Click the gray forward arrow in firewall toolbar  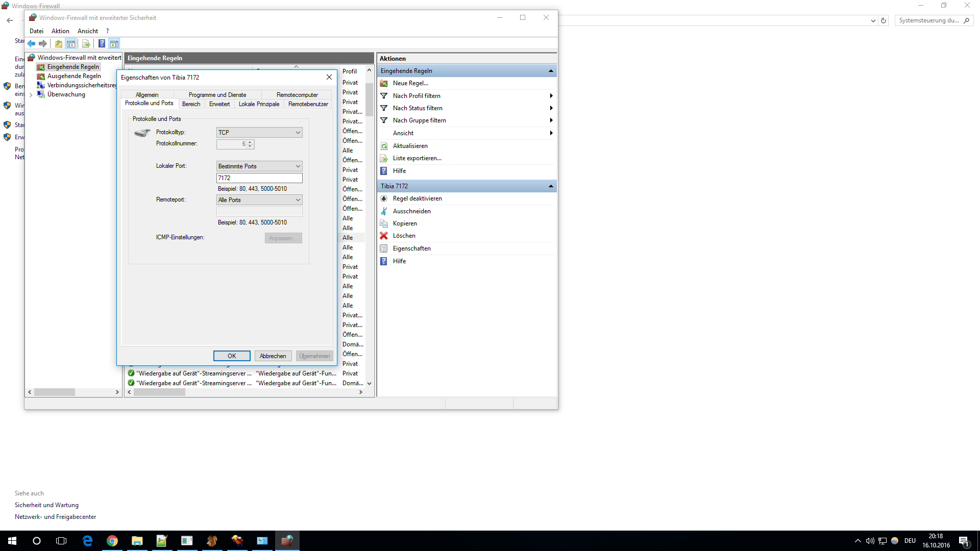[x=43, y=44]
